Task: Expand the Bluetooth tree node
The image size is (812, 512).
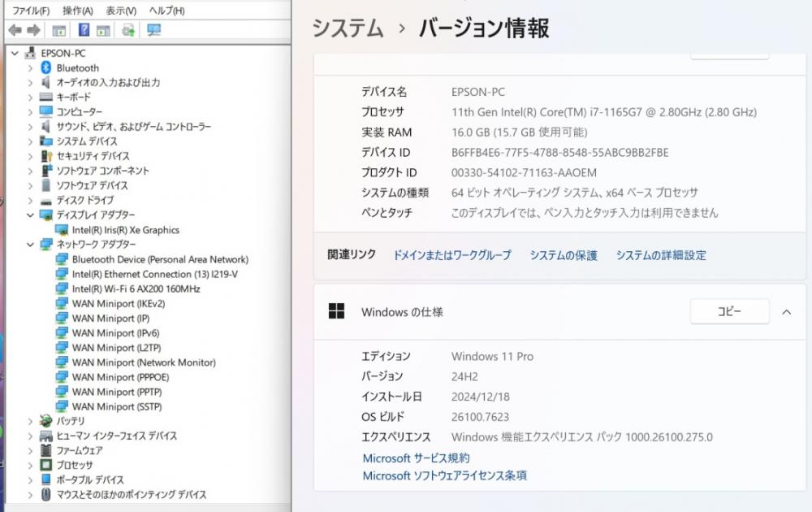Action: point(30,68)
